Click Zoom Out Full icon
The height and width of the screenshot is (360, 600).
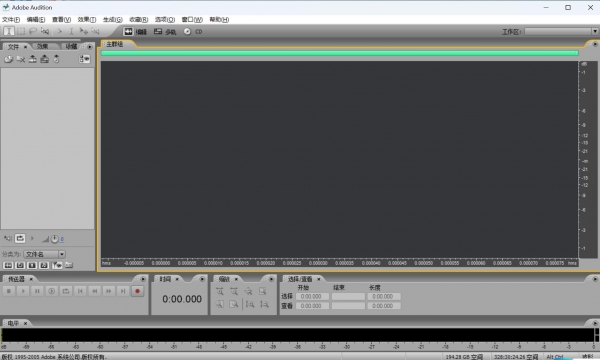click(x=248, y=292)
